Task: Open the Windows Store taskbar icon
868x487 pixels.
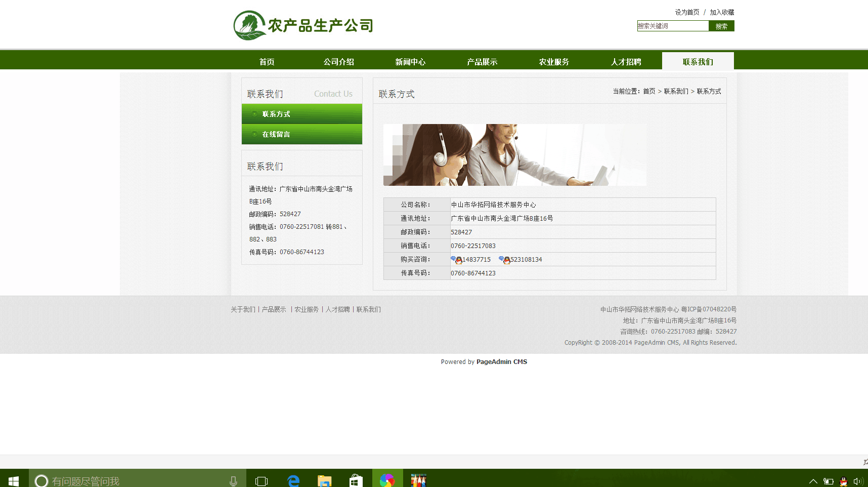Action: [x=356, y=480]
